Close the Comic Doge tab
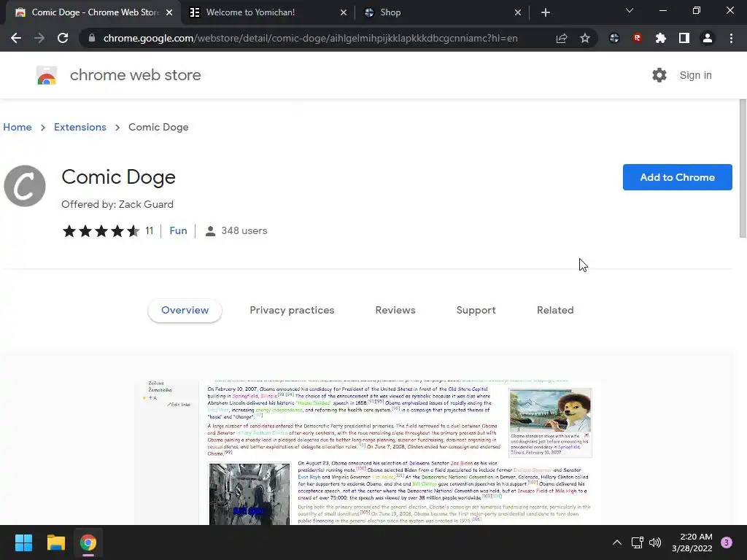Image resolution: width=747 pixels, height=560 pixels. (x=169, y=12)
